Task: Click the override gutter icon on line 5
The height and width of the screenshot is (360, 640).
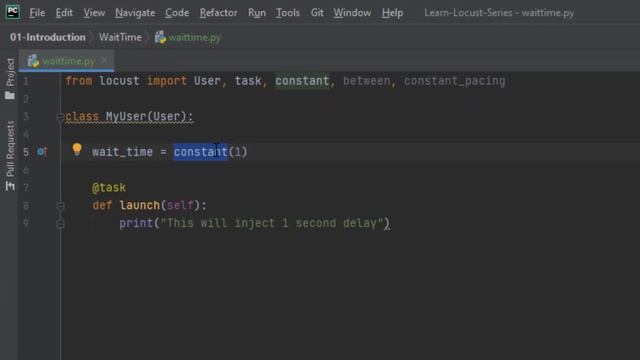Action: point(42,152)
